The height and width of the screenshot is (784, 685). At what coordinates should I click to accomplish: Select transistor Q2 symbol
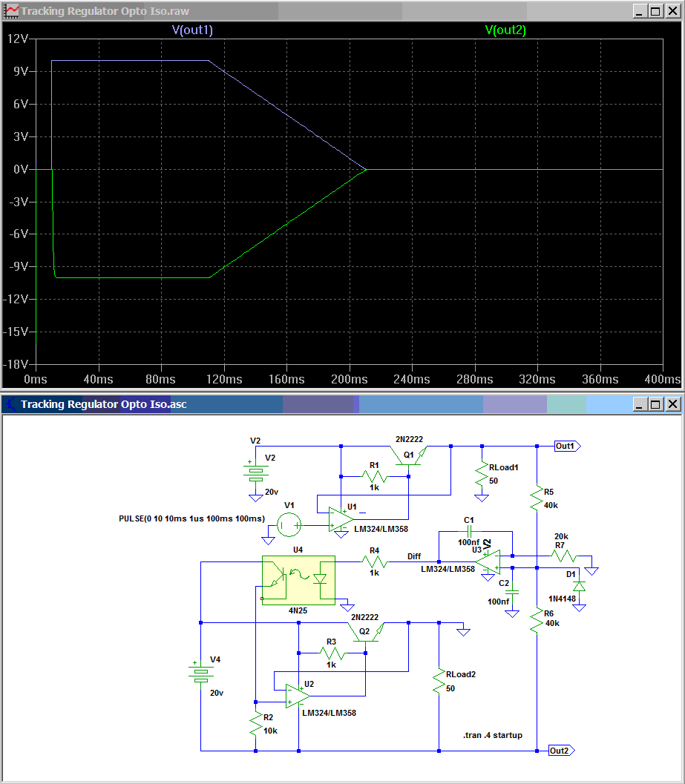coord(367,633)
